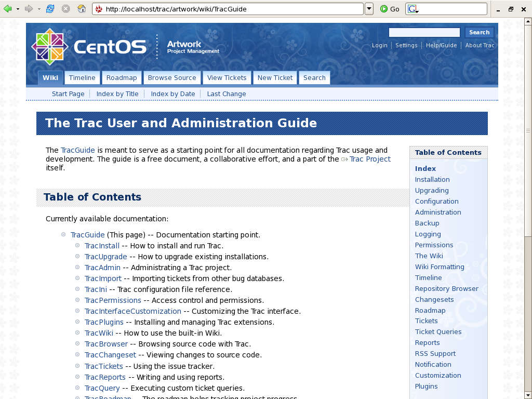Switch to the Search tab in navigation

314,78
